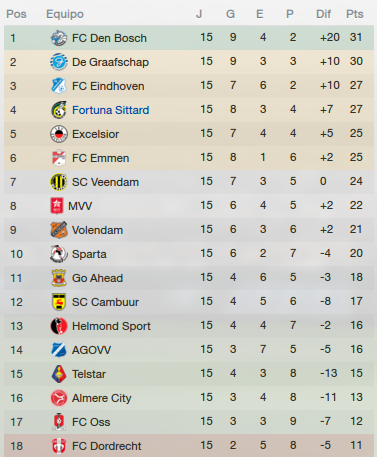This screenshot has width=377, height=457.
Task: Click the De Graafschap club crest
Action: pyautogui.click(x=59, y=62)
